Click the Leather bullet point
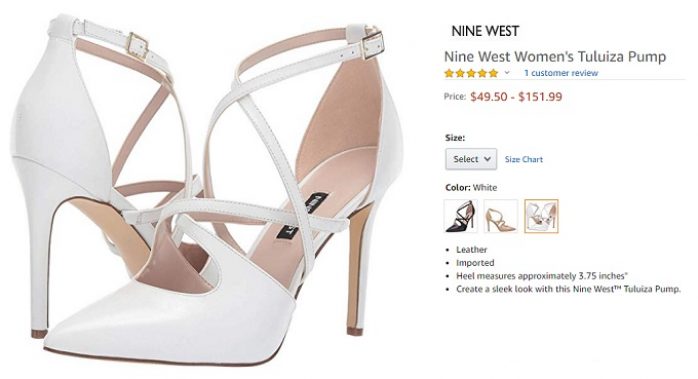This screenshot has width=698, height=379. 471,249
